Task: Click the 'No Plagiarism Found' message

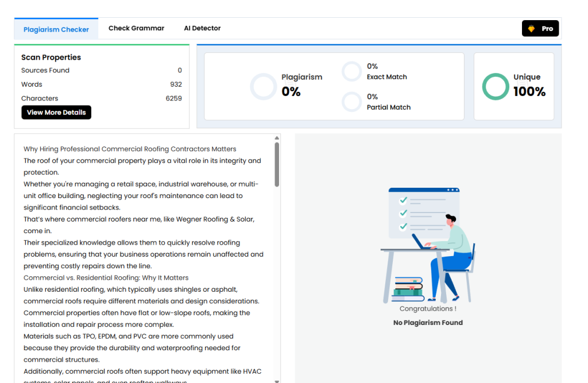Action: (428, 323)
